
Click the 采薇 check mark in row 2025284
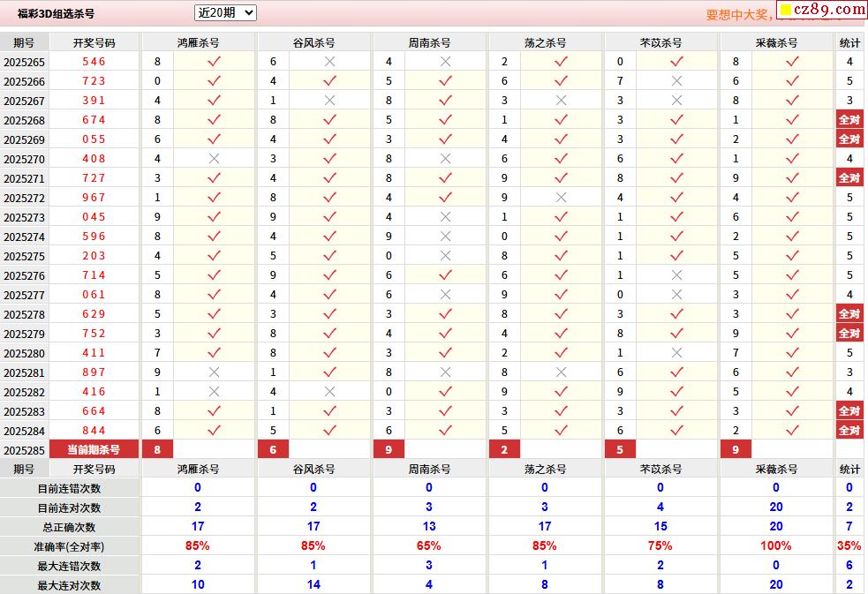793,431
